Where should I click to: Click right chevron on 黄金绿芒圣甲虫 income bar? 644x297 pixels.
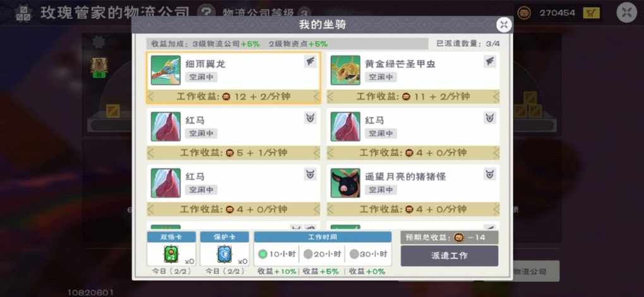point(496,97)
